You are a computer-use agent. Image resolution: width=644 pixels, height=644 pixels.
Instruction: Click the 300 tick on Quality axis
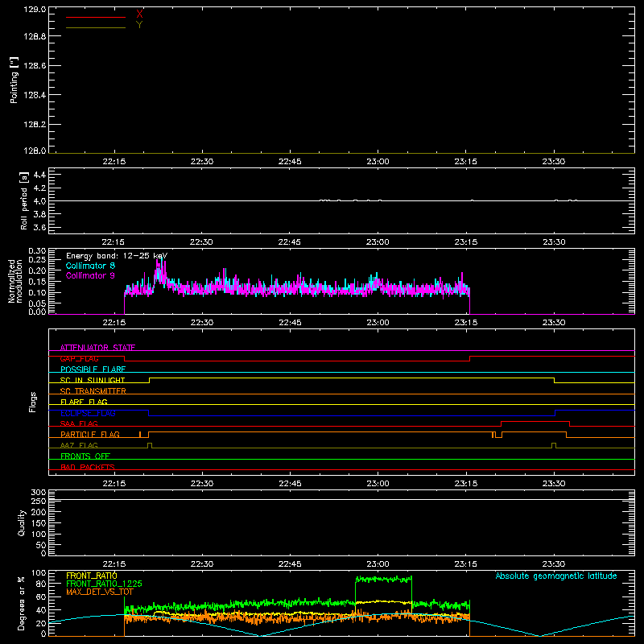point(39,493)
